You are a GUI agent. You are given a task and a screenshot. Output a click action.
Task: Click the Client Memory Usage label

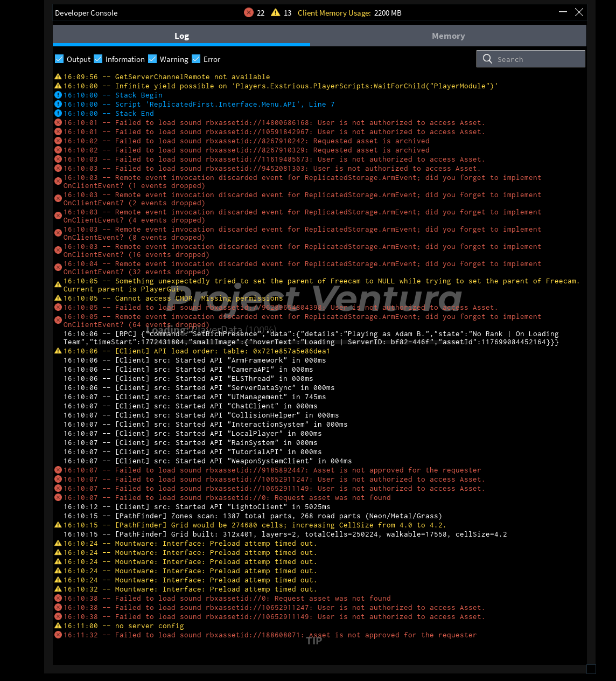[334, 13]
